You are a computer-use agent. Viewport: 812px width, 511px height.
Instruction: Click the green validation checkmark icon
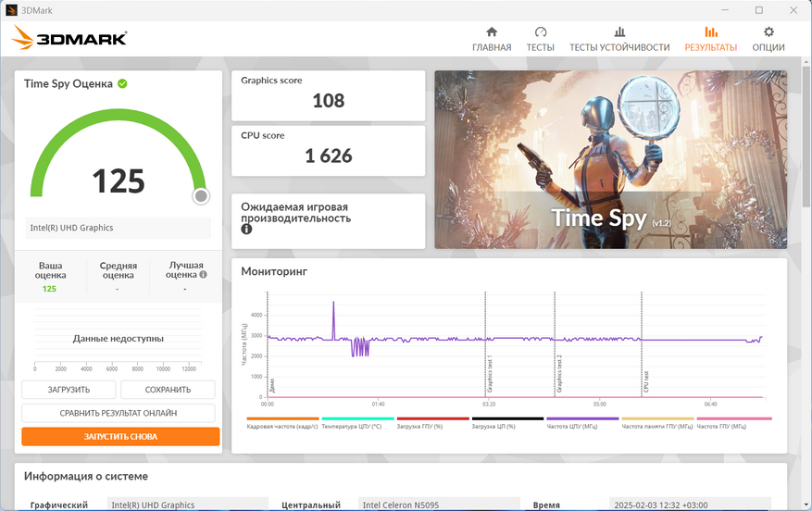click(x=122, y=83)
